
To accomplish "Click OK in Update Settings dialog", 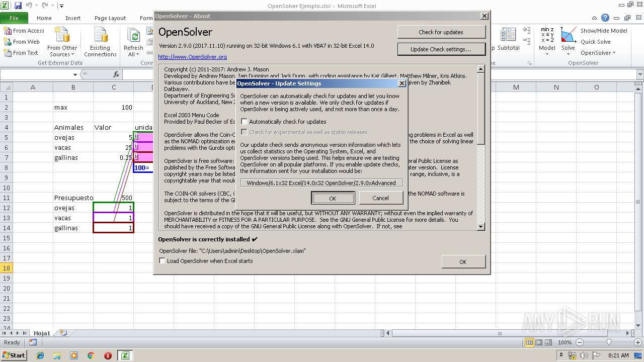I will (333, 198).
